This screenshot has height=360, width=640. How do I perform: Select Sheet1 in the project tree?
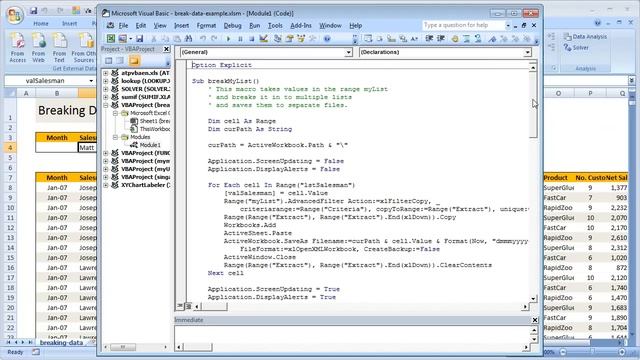pyautogui.click(x=154, y=121)
